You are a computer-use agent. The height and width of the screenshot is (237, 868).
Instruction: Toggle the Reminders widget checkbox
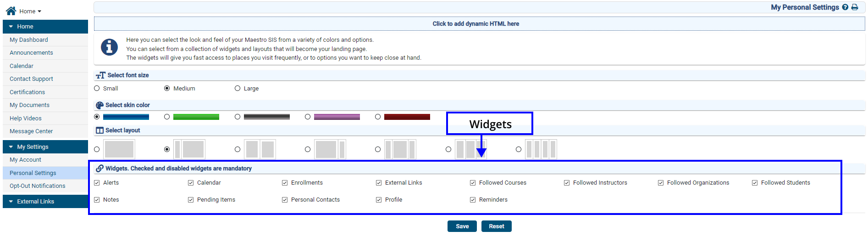pos(473,200)
